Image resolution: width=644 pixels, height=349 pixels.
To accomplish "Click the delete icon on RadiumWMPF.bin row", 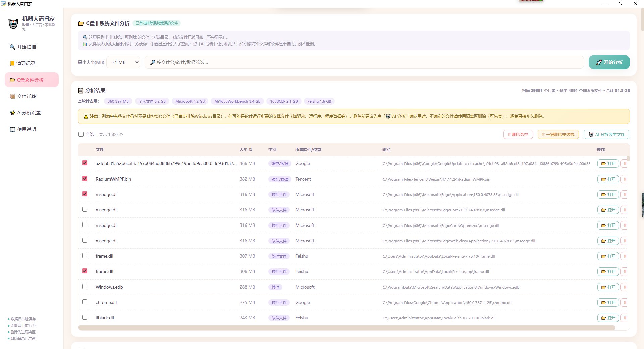I will tap(624, 179).
